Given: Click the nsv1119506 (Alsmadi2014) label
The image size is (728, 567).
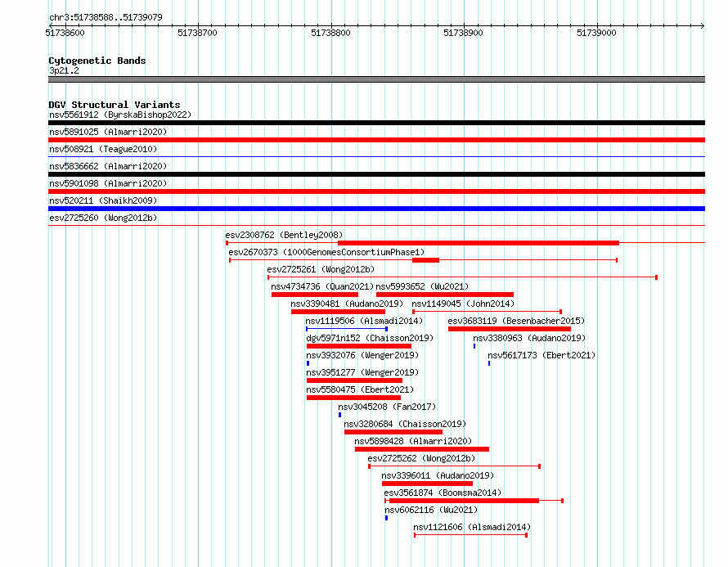Looking at the screenshot, I should 364,321.
